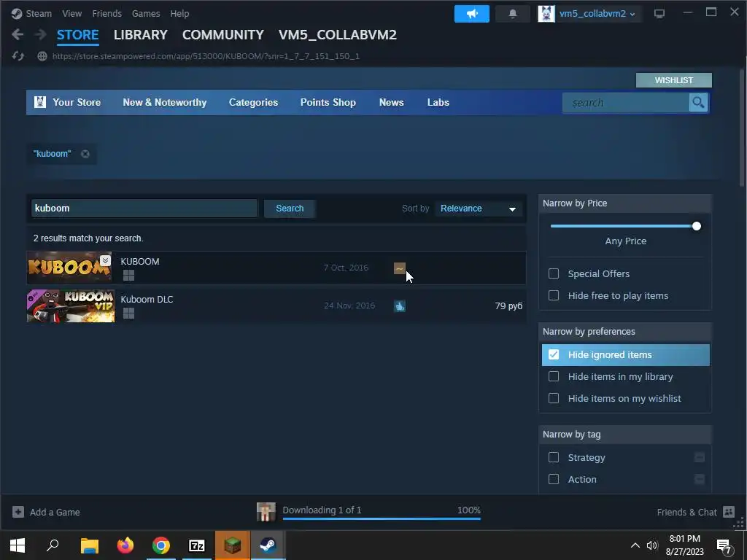Open File Explorer from taskbar

click(x=89, y=545)
